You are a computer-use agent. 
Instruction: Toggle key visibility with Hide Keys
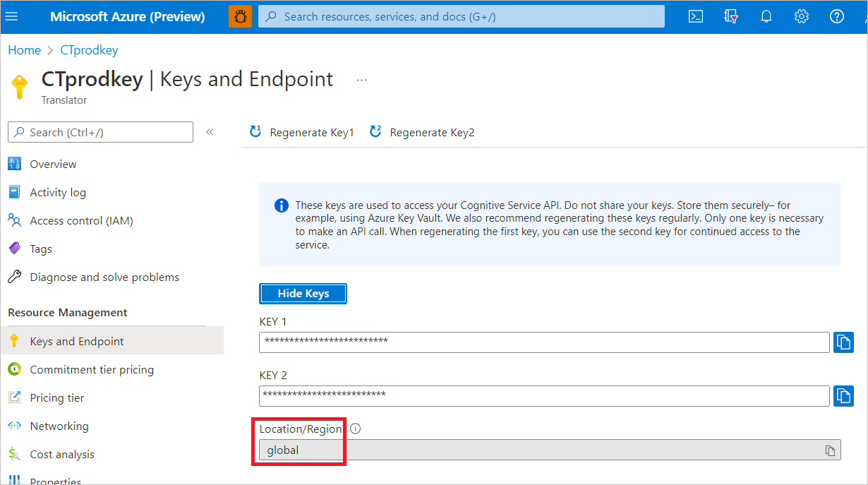click(x=303, y=293)
